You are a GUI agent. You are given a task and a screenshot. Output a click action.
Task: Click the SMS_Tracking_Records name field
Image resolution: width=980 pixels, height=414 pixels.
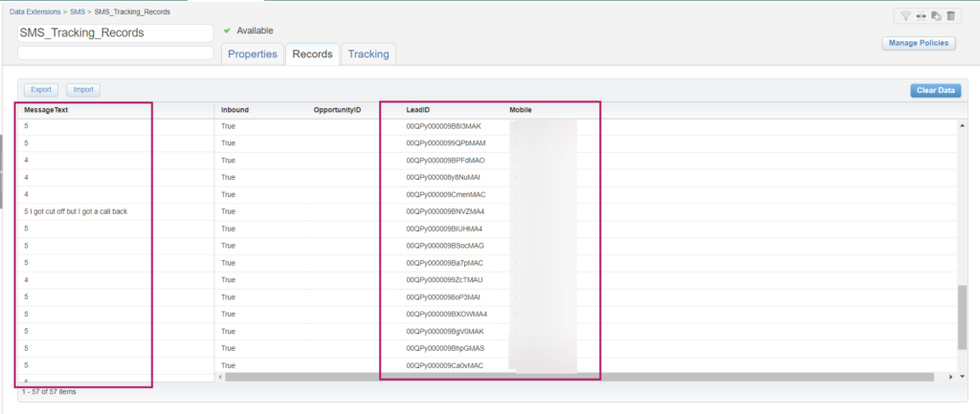116,33
